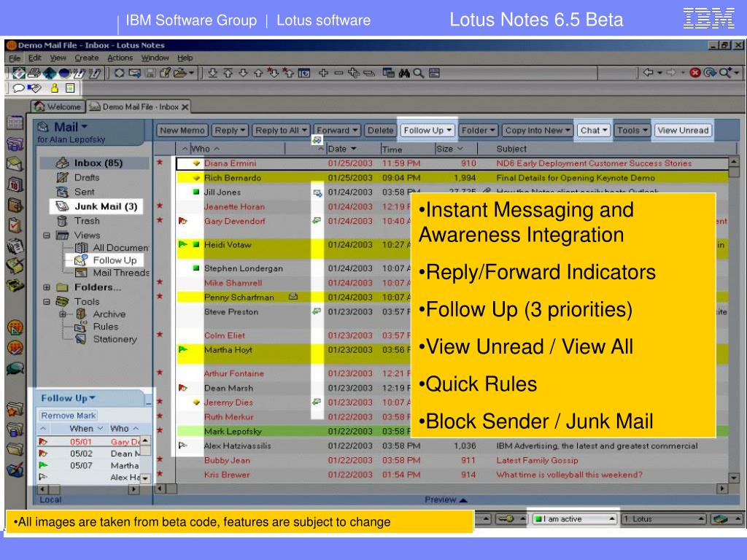This screenshot has height=560, width=747.
Task: Click the printer icon in the toolbar
Action: [34, 73]
